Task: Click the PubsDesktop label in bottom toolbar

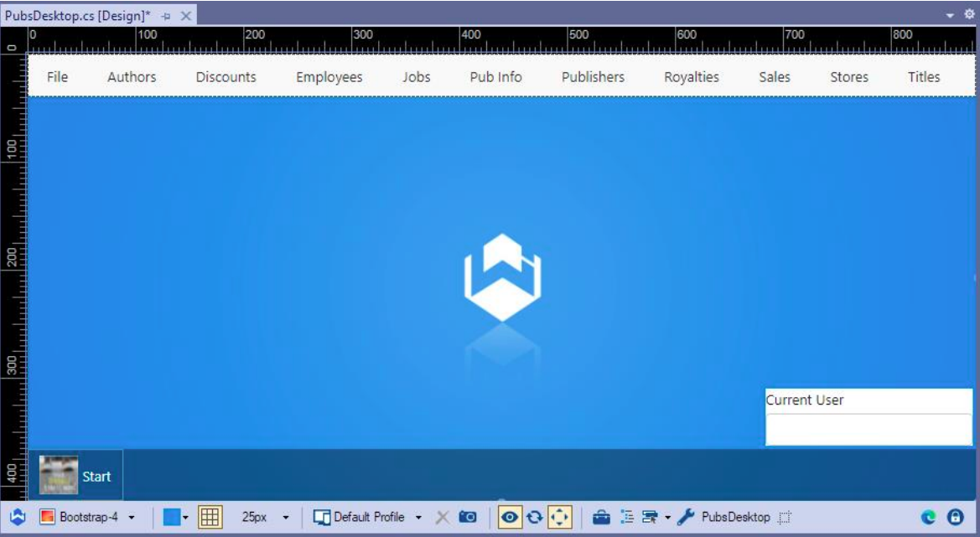Action: (x=735, y=517)
